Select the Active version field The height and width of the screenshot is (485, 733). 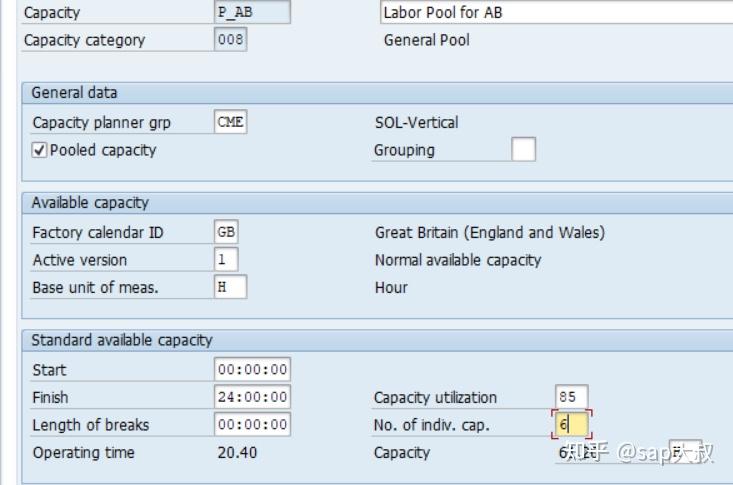[226, 260]
